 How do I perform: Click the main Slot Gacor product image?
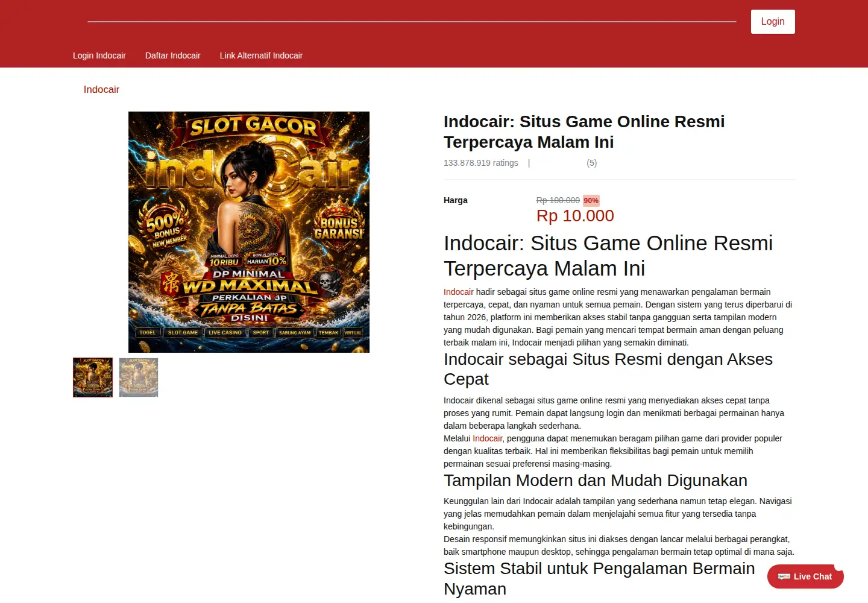click(249, 232)
